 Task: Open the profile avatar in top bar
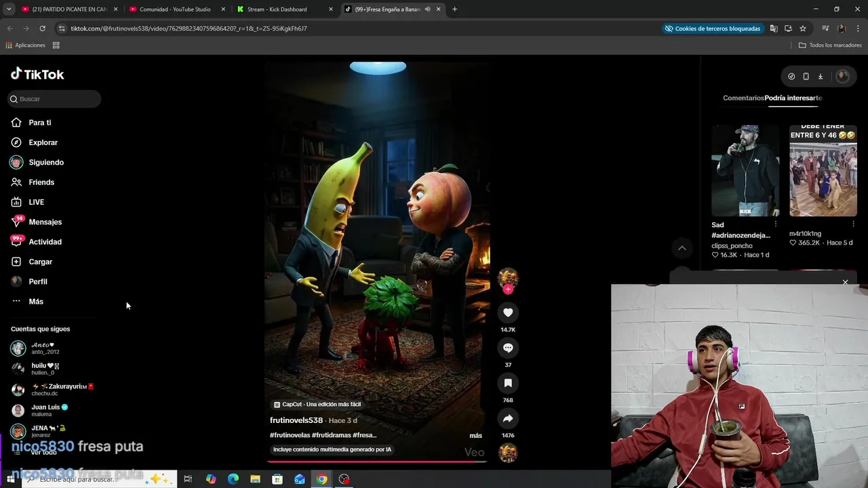(x=843, y=77)
